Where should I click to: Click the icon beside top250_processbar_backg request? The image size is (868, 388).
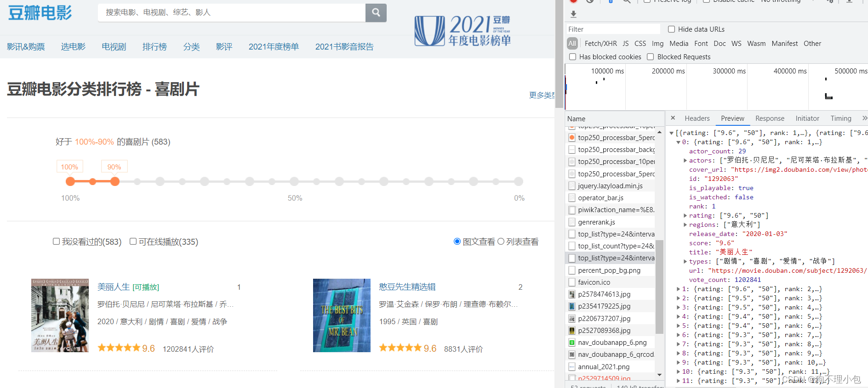point(572,150)
